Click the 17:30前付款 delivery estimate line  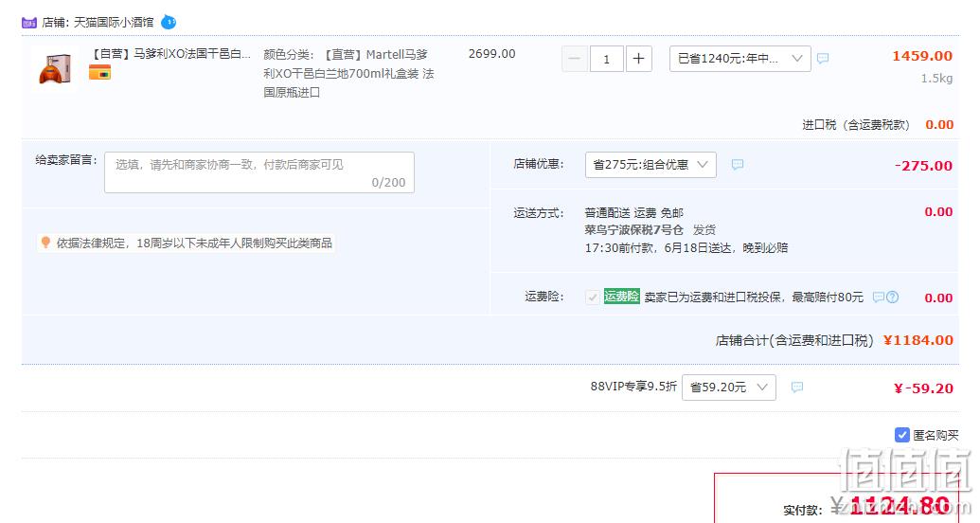click(x=686, y=247)
